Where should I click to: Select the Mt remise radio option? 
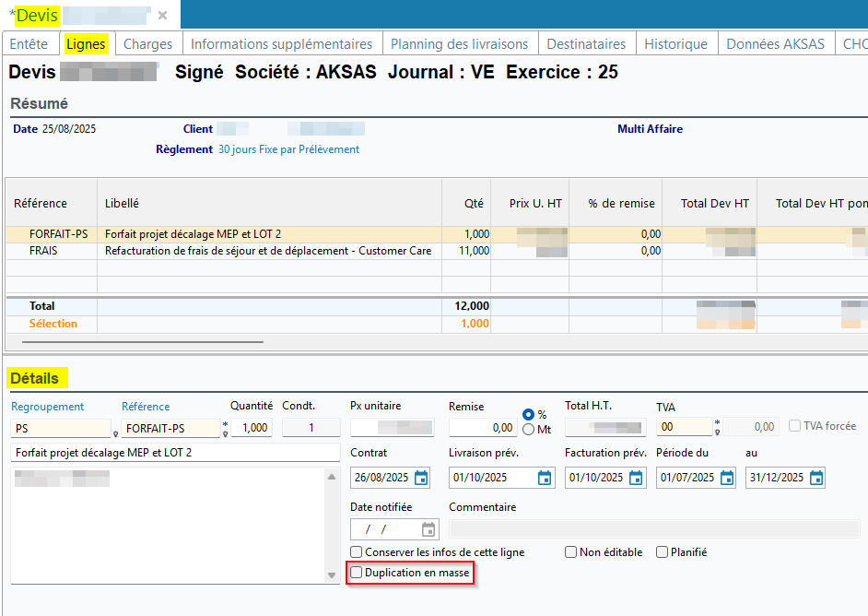(529, 429)
